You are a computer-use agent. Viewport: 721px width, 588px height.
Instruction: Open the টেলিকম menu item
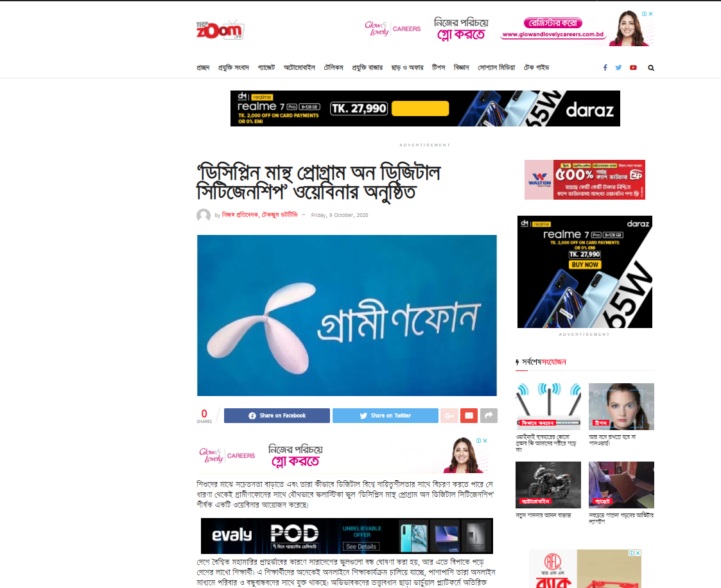click(x=333, y=67)
